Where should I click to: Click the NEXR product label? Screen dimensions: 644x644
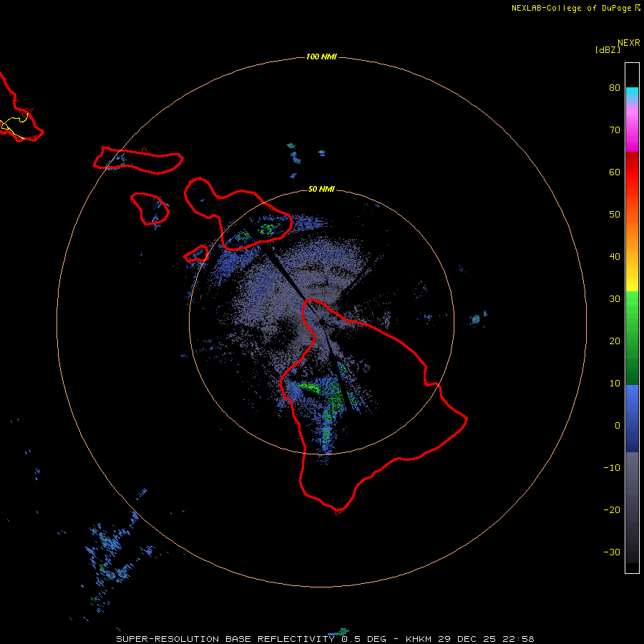pos(628,43)
